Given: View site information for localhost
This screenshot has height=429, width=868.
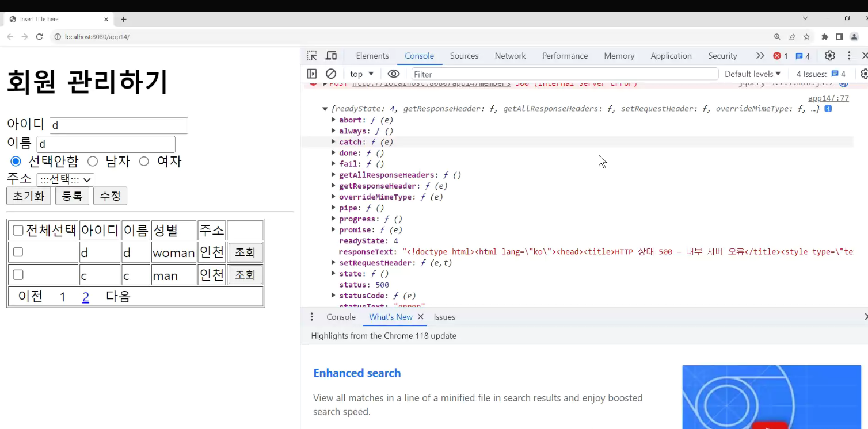Looking at the screenshot, I should [x=58, y=37].
